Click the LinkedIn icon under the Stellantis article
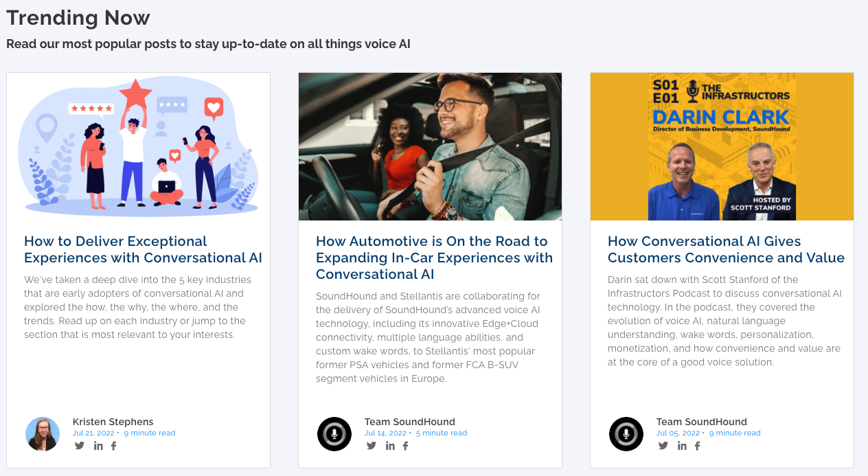Viewport: 868px width, 476px height. pos(390,445)
